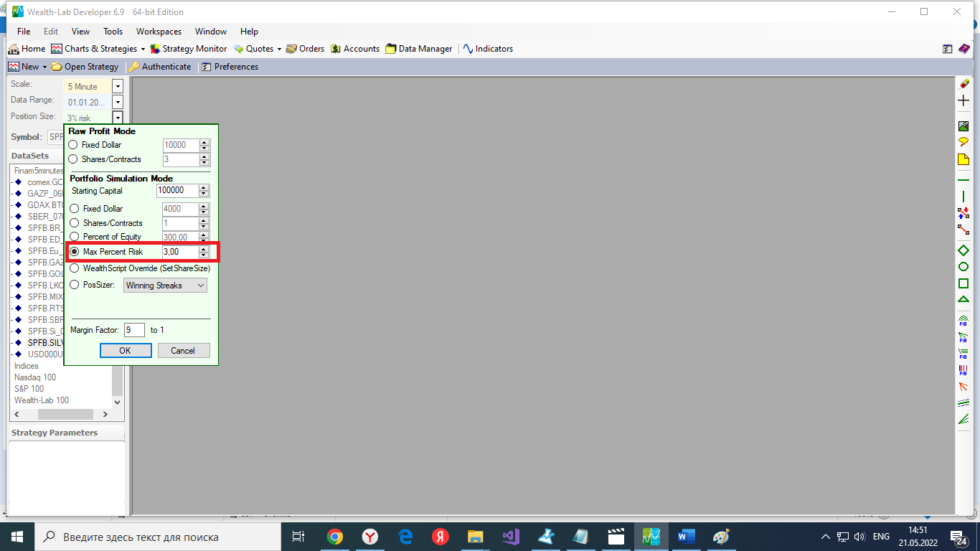Click the Margin Factor input field
Viewport: 980px width, 551px height.
(x=134, y=330)
